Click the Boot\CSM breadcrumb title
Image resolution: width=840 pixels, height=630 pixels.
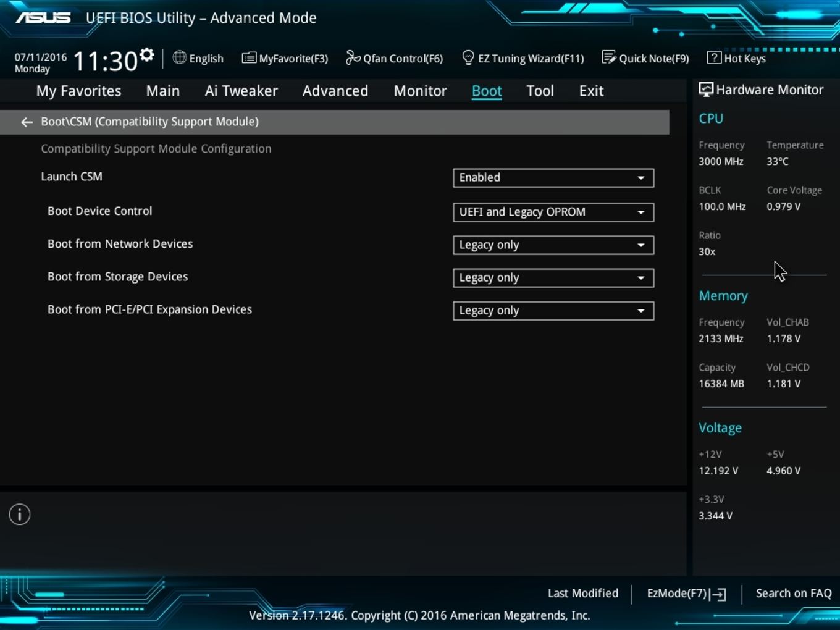150,122
